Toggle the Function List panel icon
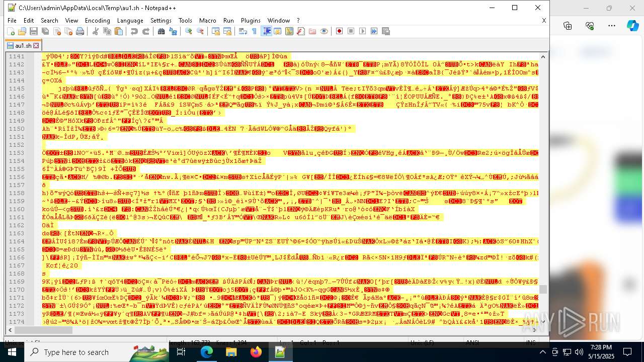The height and width of the screenshot is (362, 644). click(300, 31)
